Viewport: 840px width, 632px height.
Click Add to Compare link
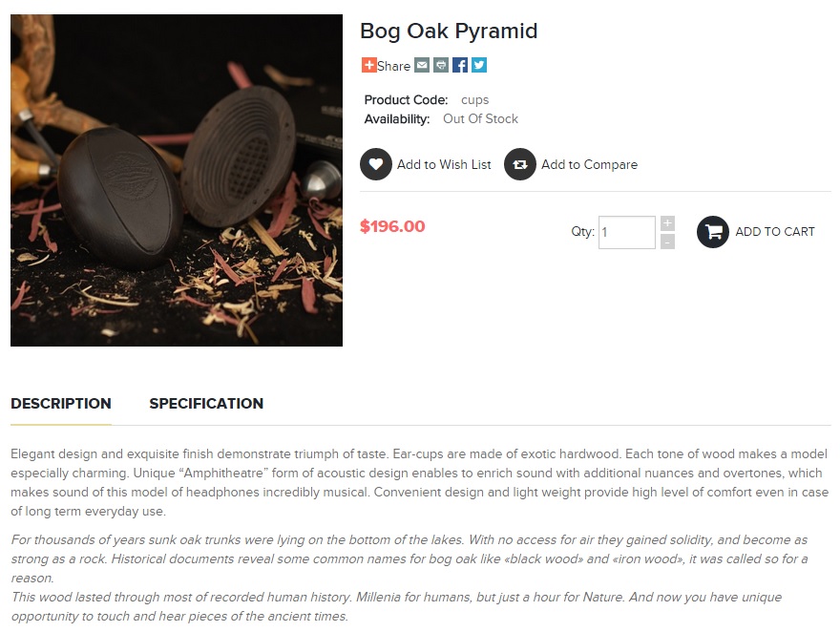(589, 164)
